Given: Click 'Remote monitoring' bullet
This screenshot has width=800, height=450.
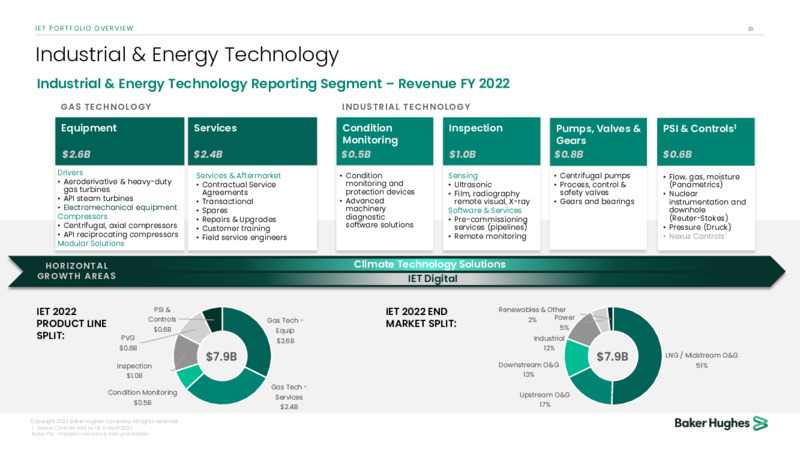Looking at the screenshot, I should [x=487, y=236].
